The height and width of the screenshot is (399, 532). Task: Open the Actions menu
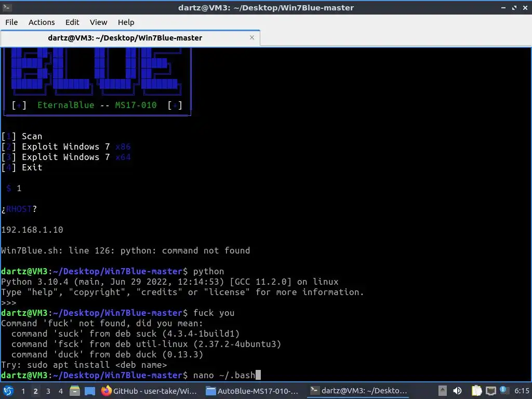pos(42,22)
